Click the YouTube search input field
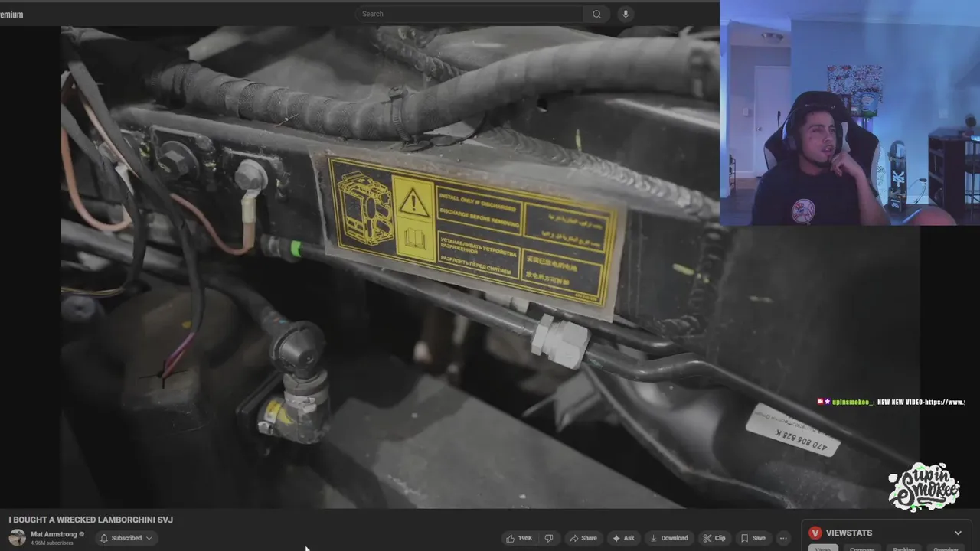This screenshot has height=551, width=980. pyautogui.click(x=469, y=14)
